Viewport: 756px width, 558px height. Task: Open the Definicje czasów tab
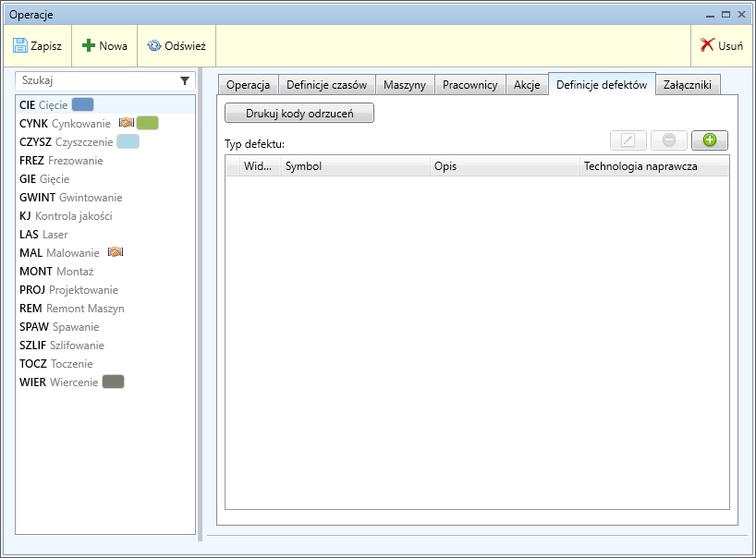326,85
